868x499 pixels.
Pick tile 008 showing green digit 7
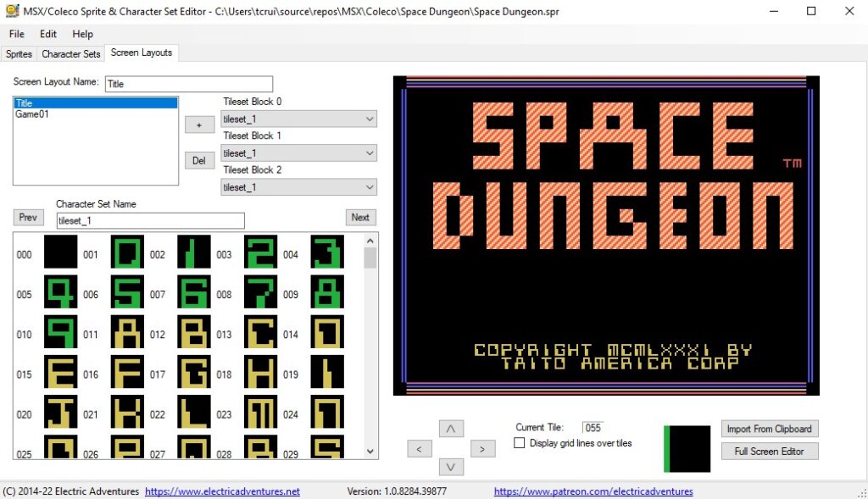pos(261,291)
